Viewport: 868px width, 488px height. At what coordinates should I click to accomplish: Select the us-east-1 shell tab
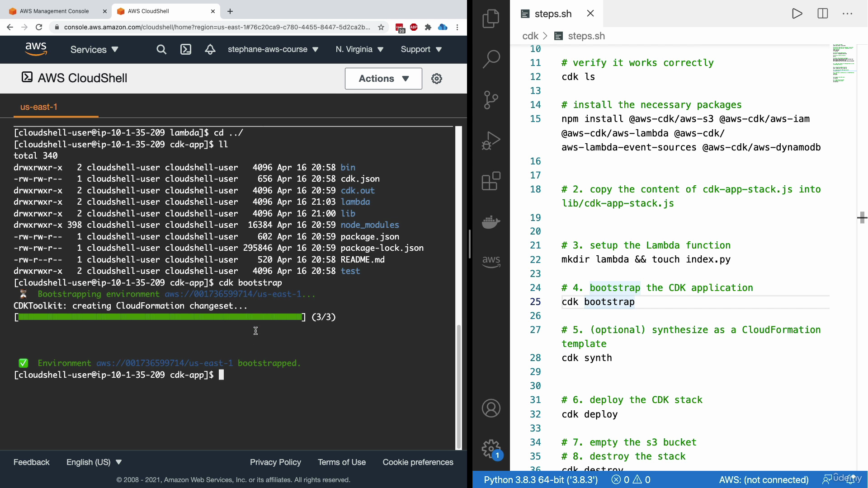39,107
